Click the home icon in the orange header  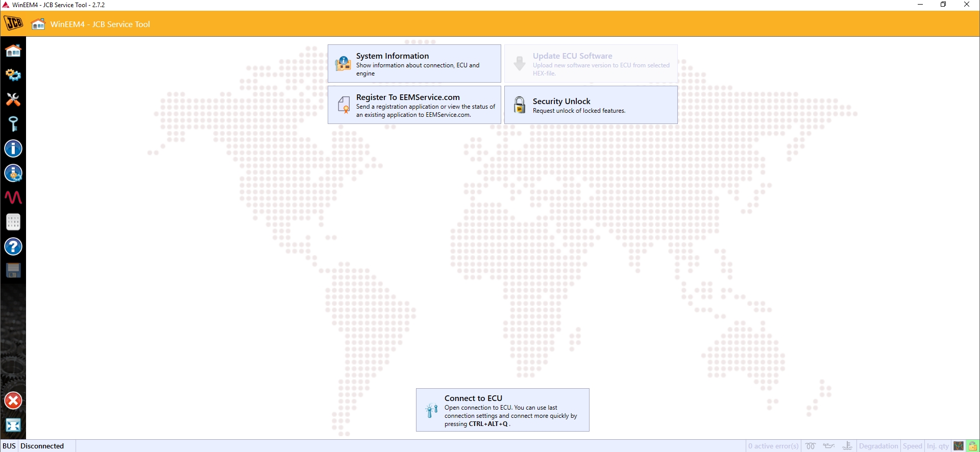coord(38,24)
